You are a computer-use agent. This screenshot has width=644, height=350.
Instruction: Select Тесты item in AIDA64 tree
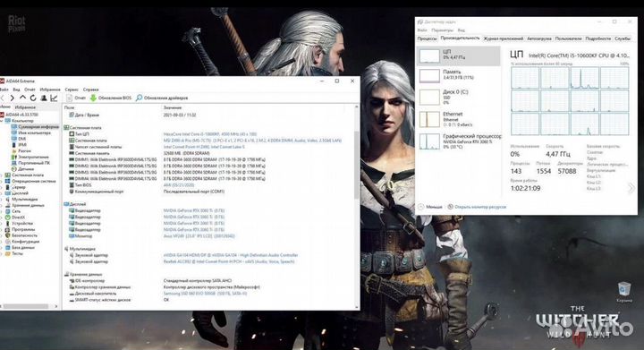tap(14, 253)
